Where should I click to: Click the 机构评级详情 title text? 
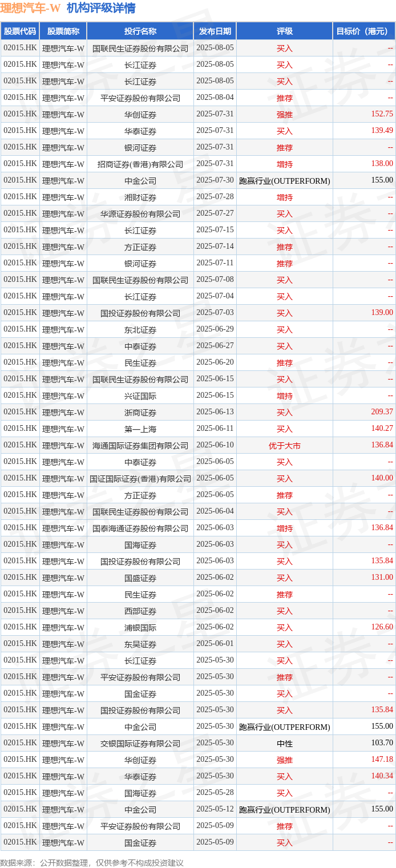(x=101, y=8)
